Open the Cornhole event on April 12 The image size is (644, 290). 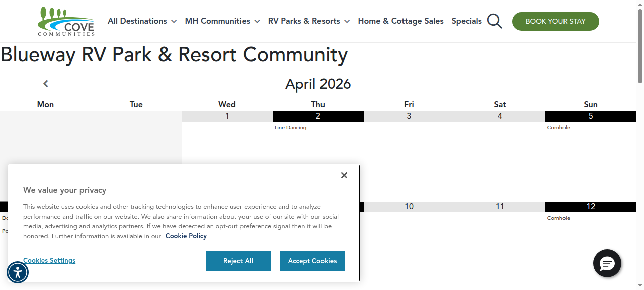[x=559, y=218]
